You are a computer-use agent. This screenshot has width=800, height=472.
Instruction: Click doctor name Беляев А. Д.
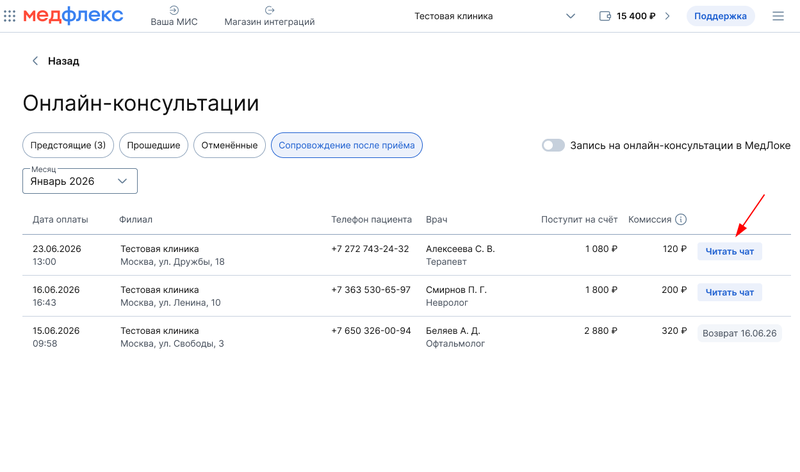[x=453, y=331]
